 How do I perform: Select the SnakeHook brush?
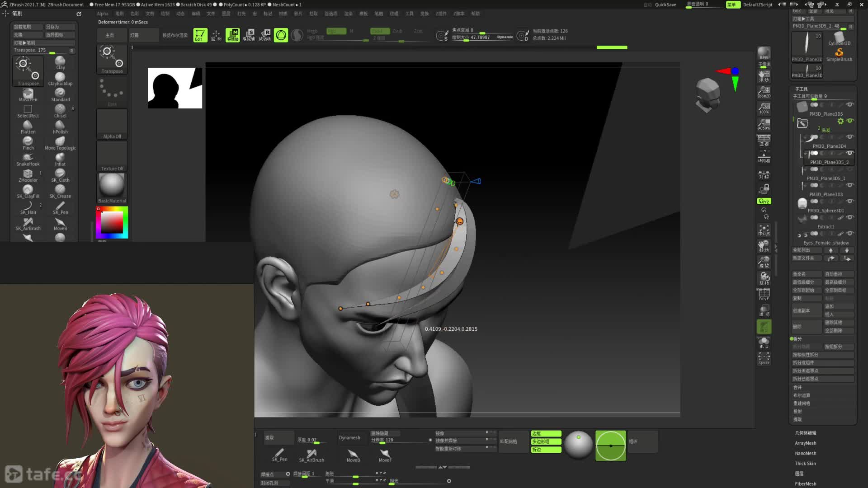click(x=28, y=160)
